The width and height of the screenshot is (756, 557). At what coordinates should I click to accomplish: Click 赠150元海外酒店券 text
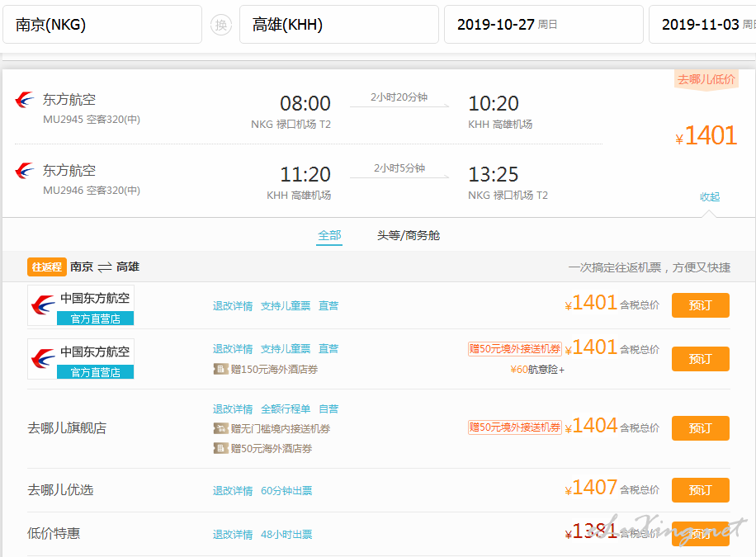point(274,370)
